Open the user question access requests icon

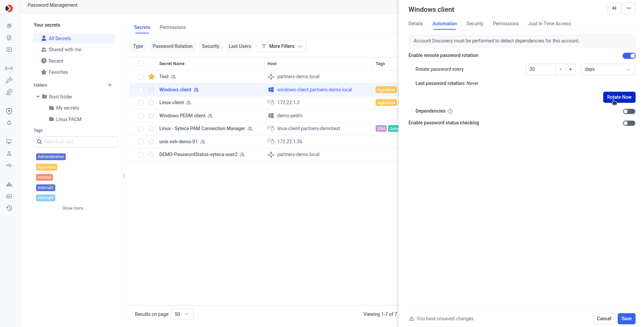click(9, 92)
